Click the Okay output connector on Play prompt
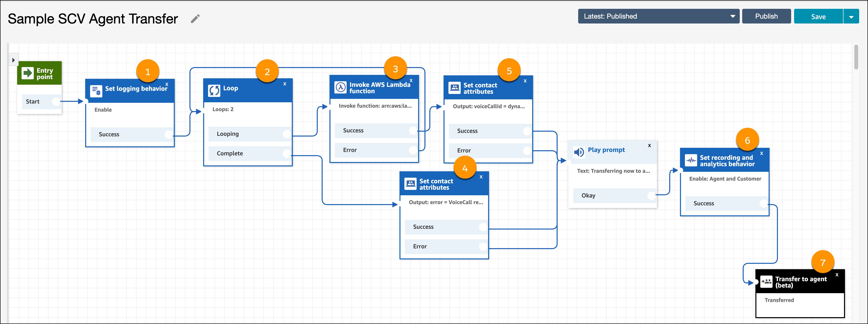This screenshot has width=868, height=324. [x=652, y=196]
